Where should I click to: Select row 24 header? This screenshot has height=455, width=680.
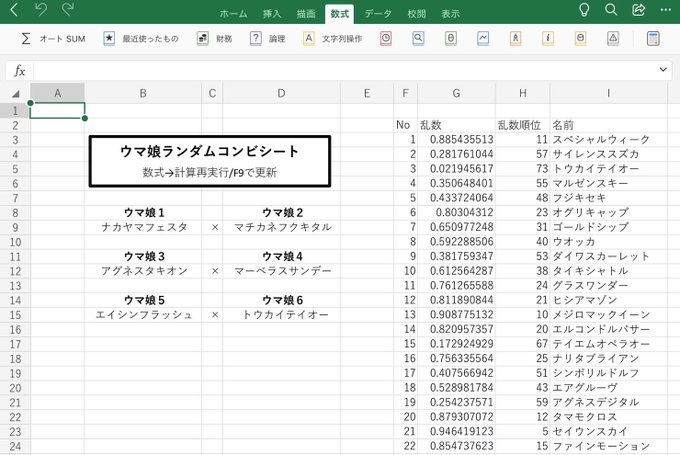(15, 446)
